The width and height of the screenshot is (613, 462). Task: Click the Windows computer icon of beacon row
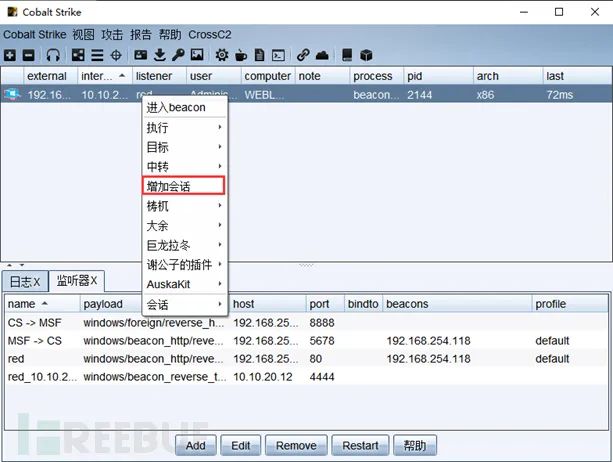pos(12,95)
